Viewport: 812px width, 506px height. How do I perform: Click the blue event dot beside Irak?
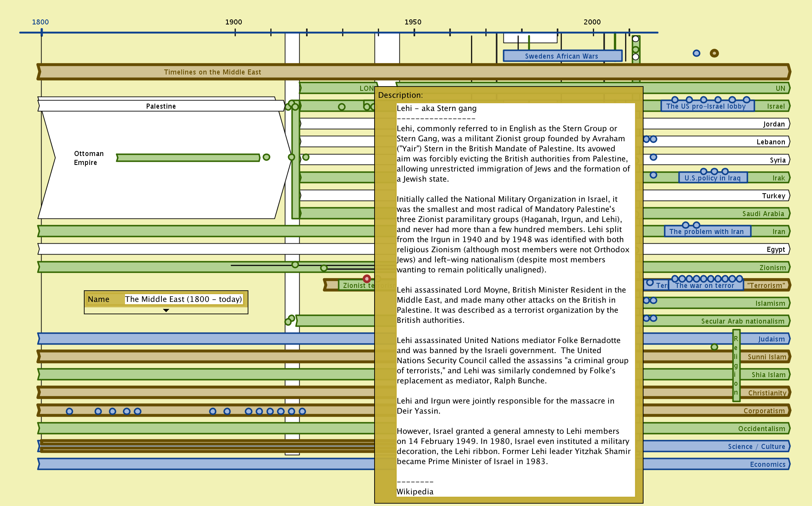653,175
